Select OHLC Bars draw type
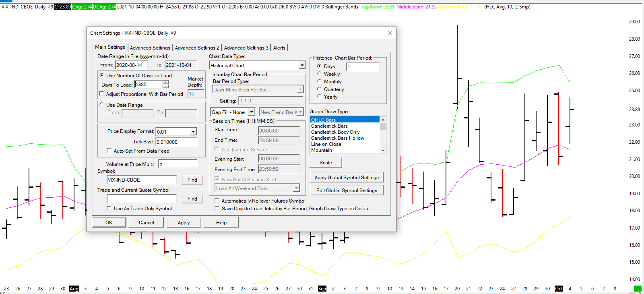 (345, 120)
